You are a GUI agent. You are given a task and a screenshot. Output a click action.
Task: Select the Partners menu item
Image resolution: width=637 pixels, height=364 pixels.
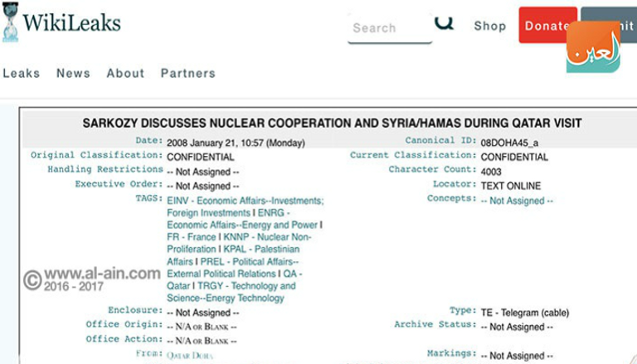[x=187, y=73]
